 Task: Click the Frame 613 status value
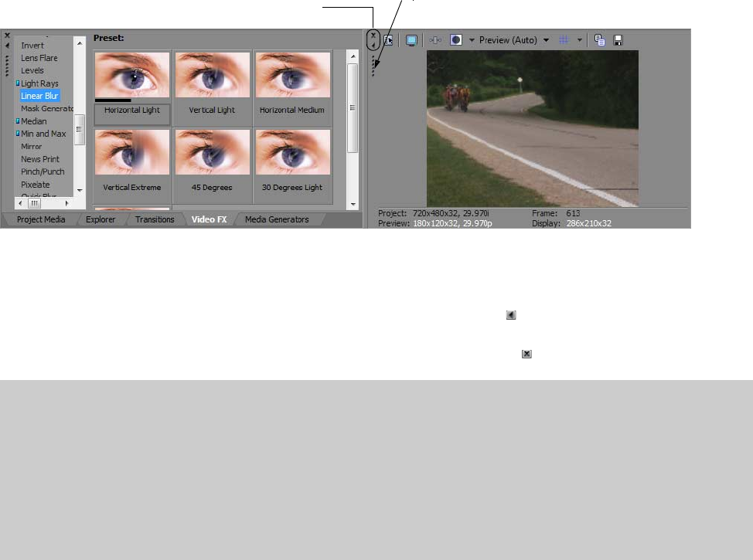pos(573,213)
